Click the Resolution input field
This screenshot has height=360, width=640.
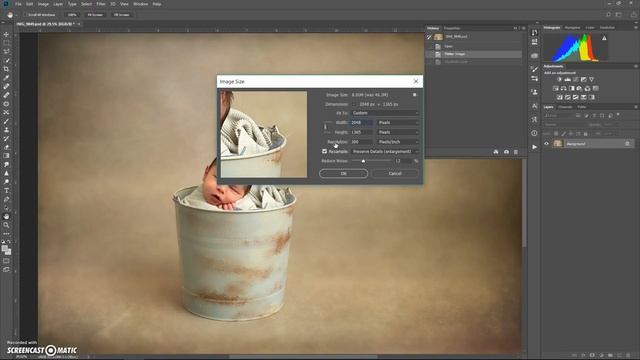tap(362, 142)
